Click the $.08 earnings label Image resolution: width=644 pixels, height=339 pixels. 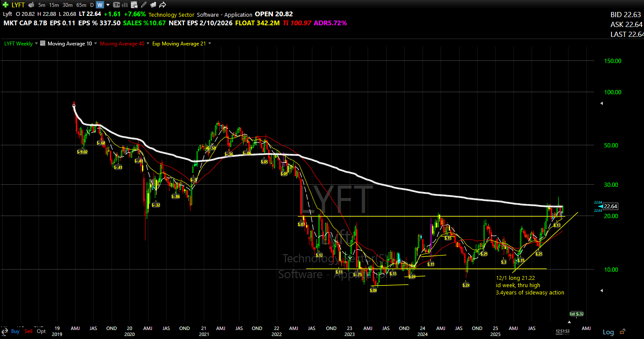pyautogui.click(x=373, y=290)
